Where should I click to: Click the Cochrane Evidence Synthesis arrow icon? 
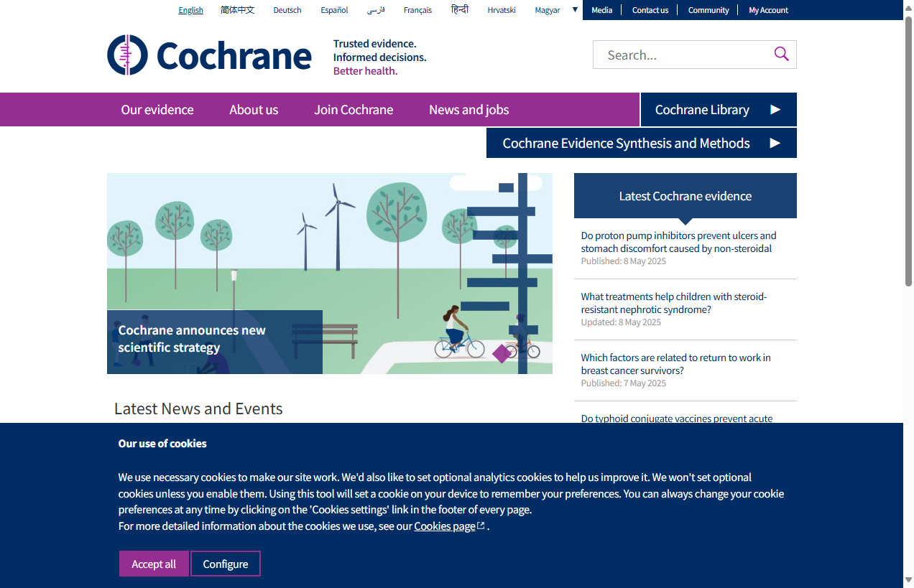point(775,143)
